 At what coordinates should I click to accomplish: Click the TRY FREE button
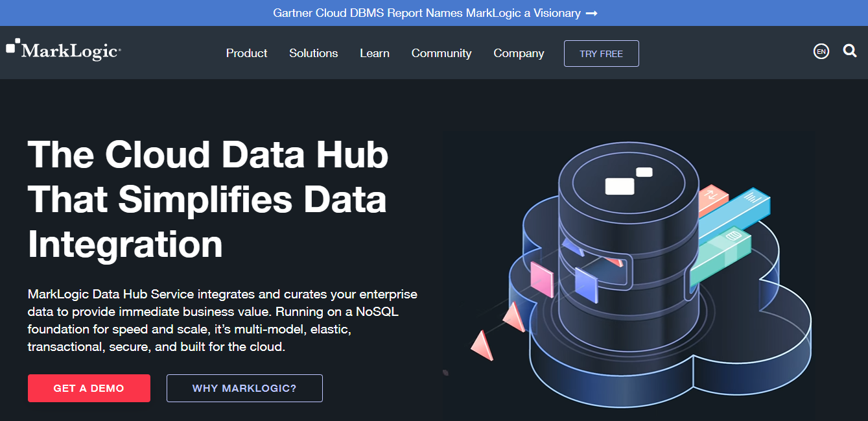tap(602, 53)
